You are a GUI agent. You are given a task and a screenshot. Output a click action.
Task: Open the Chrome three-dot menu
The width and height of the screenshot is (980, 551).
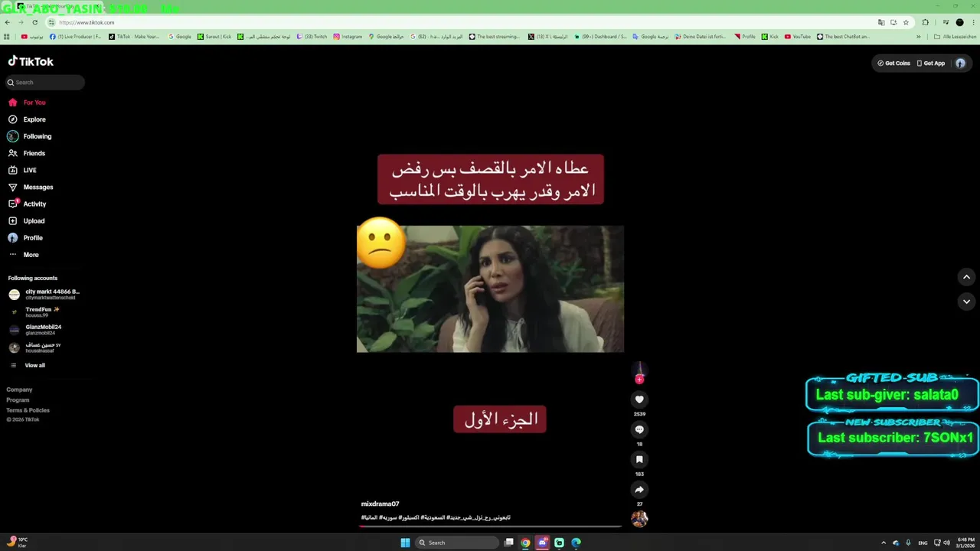coord(972,22)
